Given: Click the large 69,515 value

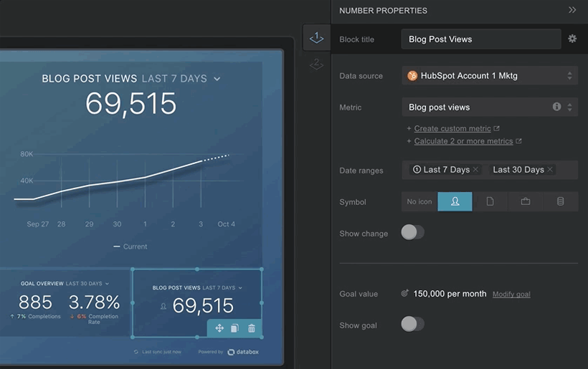Looking at the screenshot, I should point(131,104).
